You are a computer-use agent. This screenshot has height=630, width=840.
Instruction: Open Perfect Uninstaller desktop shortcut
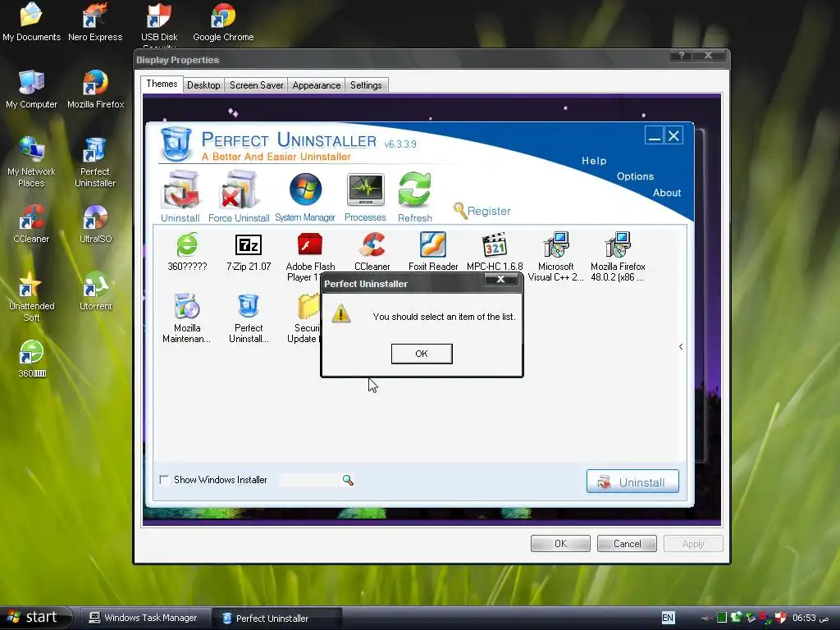point(95,162)
